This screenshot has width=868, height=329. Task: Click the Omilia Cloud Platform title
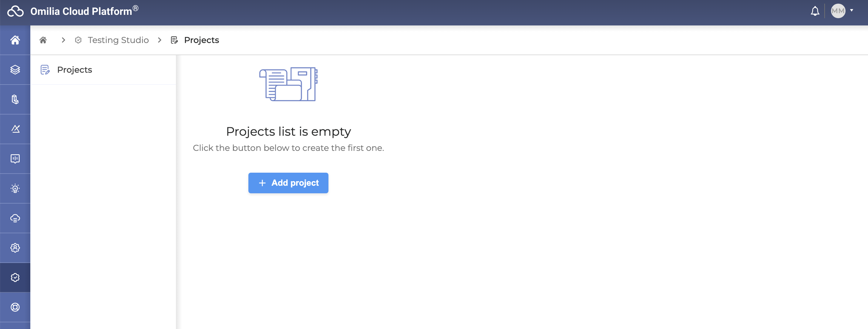(81, 12)
